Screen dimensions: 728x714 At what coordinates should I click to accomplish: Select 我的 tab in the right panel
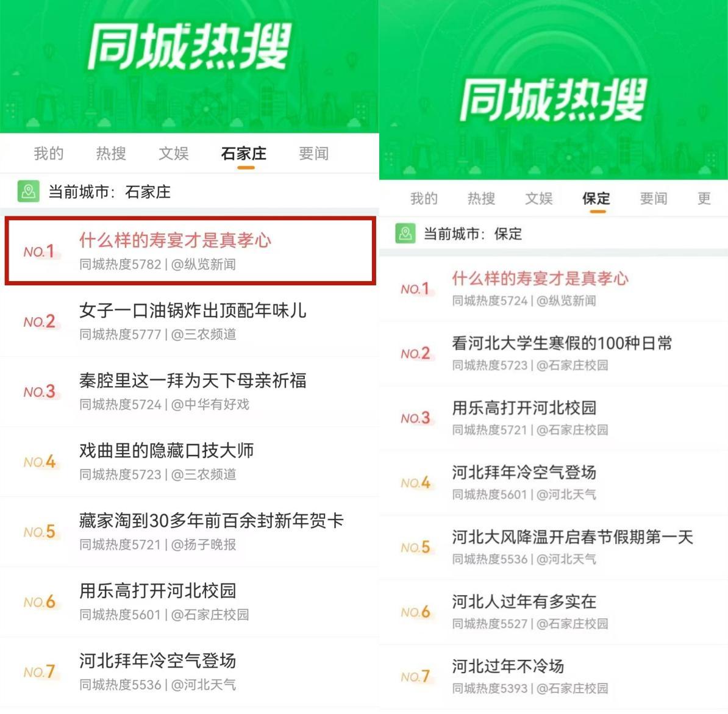coord(424,198)
